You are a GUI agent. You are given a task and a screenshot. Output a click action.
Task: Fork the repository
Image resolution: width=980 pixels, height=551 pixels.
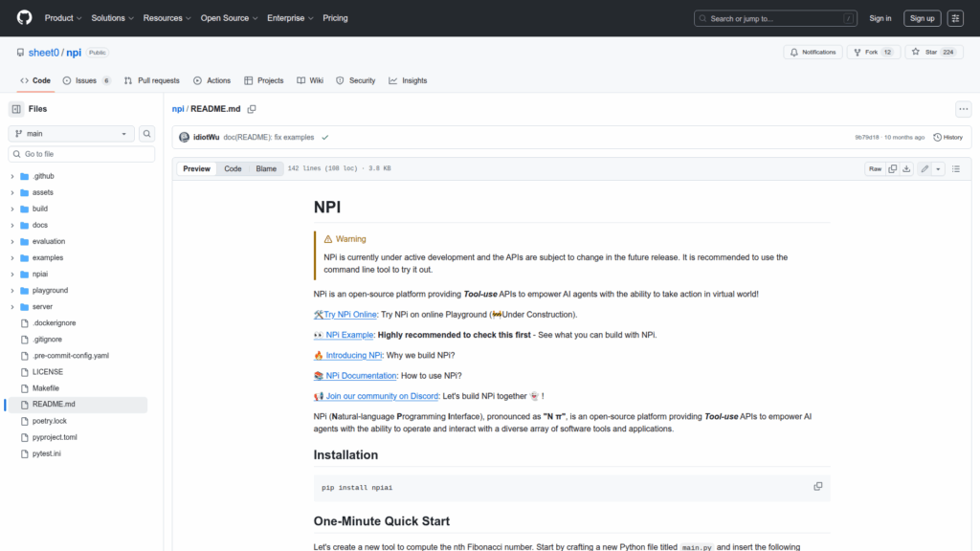pyautogui.click(x=873, y=52)
